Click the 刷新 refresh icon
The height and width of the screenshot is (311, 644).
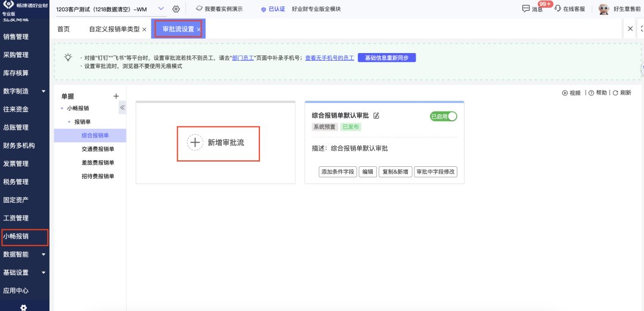click(615, 93)
